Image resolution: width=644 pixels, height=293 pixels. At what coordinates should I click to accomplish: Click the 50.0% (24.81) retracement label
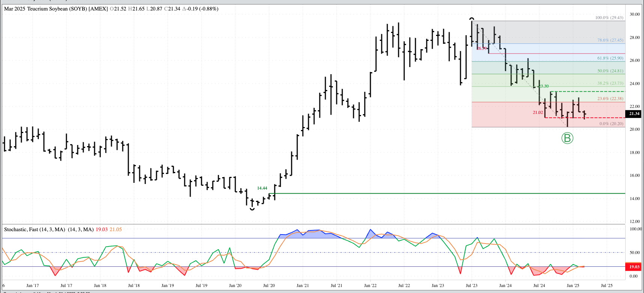tap(610, 71)
